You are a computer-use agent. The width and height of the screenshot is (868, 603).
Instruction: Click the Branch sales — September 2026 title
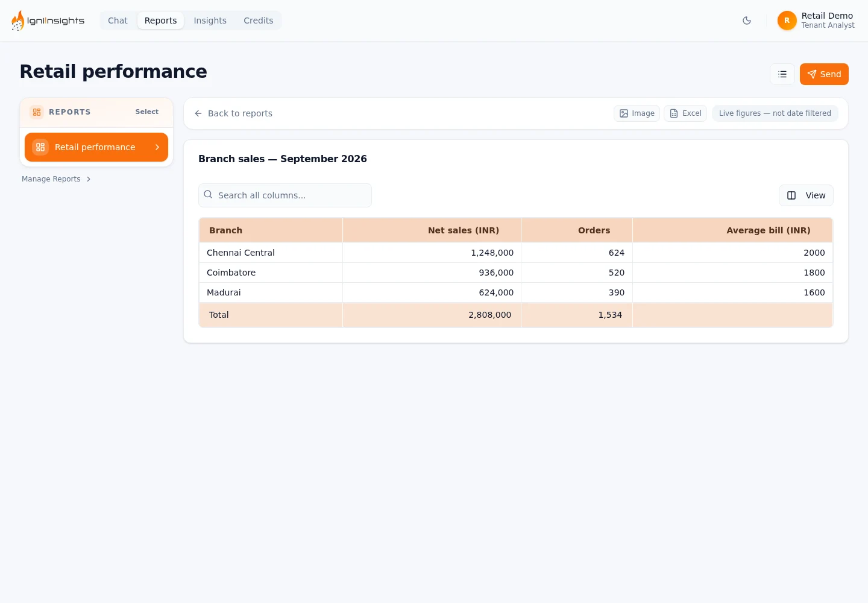pos(283,159)
